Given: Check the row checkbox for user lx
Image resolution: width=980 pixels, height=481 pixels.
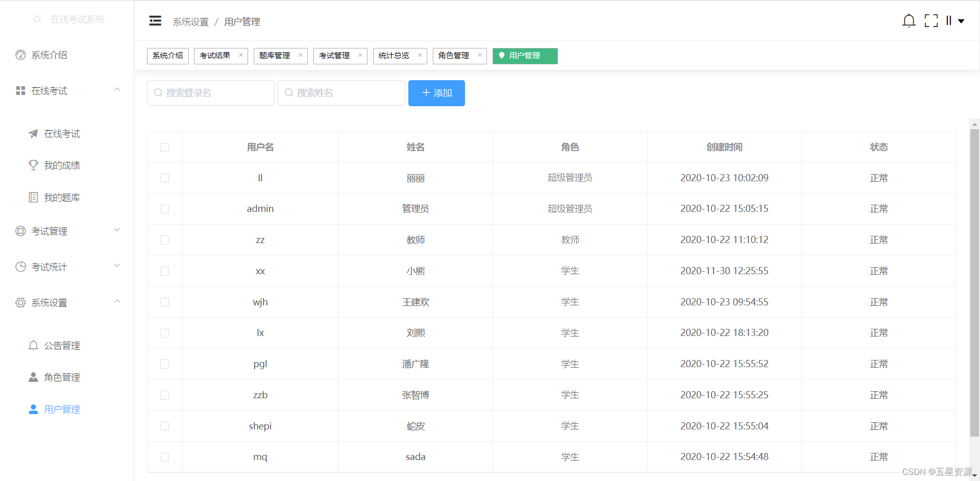Looking at the screenshot, I should pyautogui.click(x=164, y=333).
